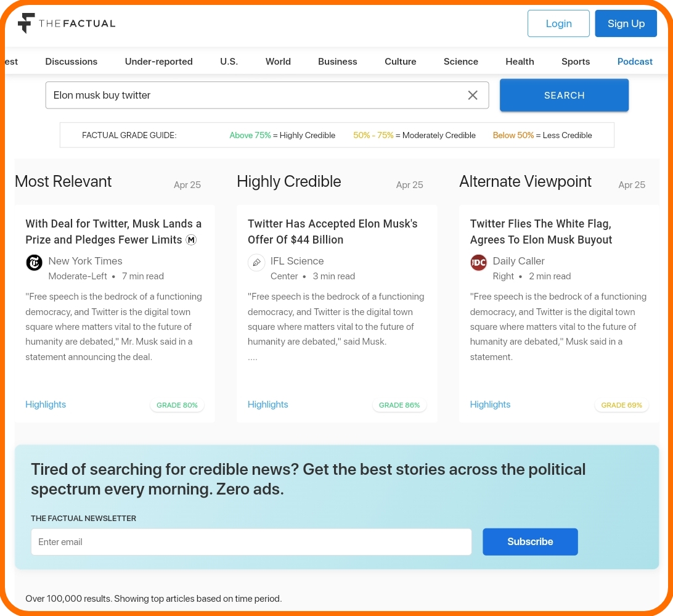Click the M badge next to NYT headline
The image size is (673, 616).
191,240
